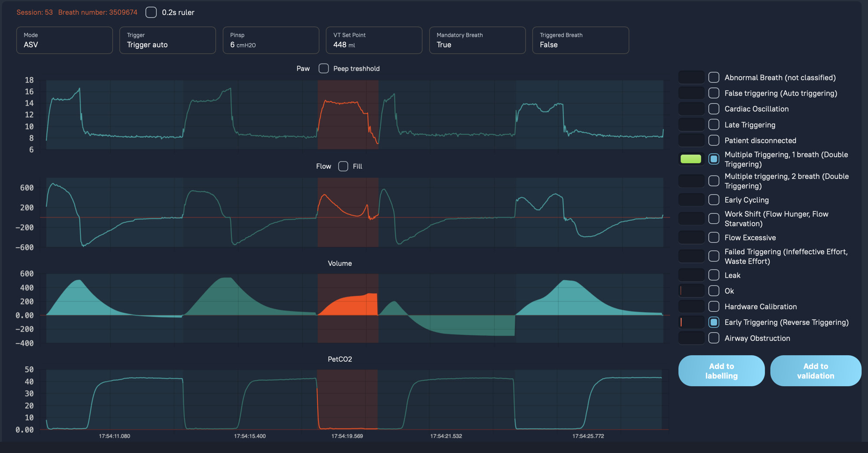Check the Late Triggering option
This screenshot has width=868, height=453.
click(x=714, y=125)
